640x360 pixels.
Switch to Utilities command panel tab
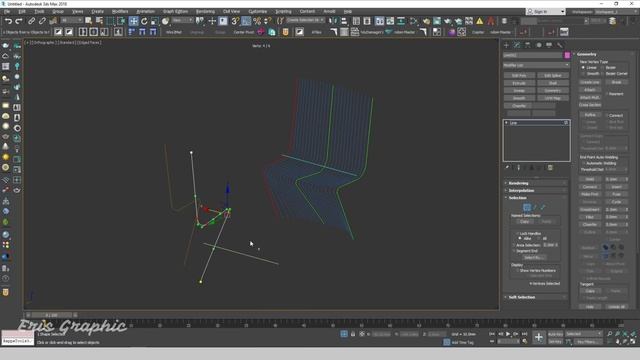(560, 45)
